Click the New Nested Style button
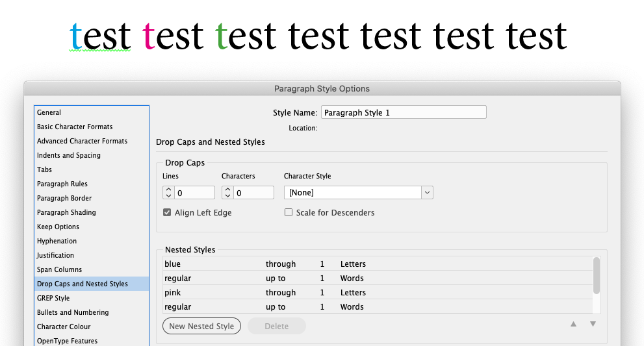 (x=201, y=326)
